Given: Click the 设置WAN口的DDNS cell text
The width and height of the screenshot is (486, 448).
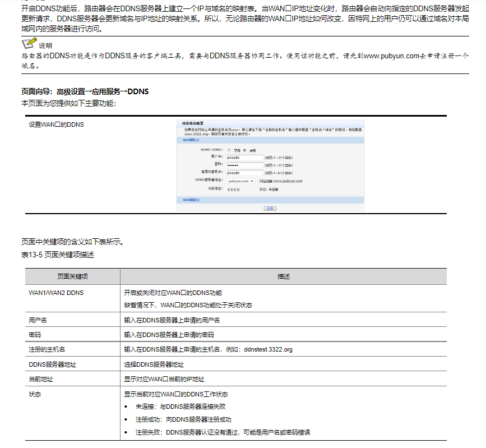Looking at the screenshot, I should coord(57,124).
